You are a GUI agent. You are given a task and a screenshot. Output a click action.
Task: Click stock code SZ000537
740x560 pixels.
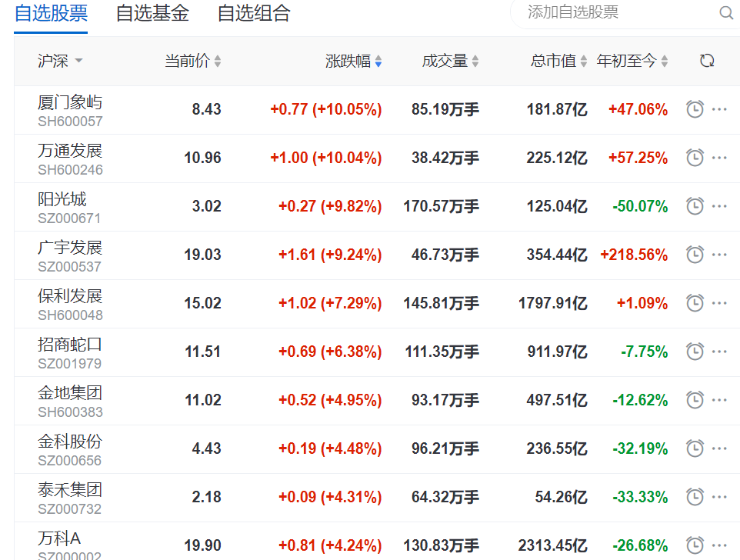[69, 267]
